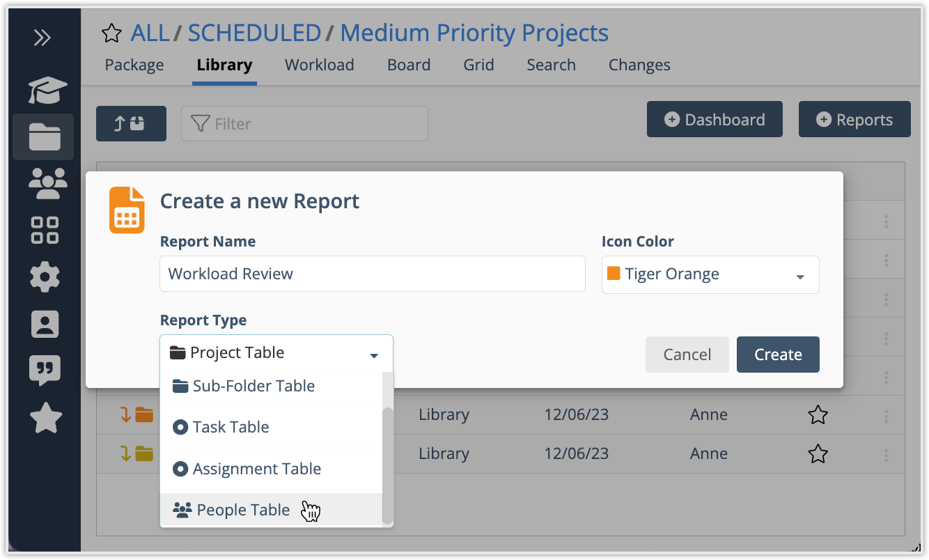Click the Tiger Orange color swatch
Screen dimensions: 929x560
[x=614, y=274]
